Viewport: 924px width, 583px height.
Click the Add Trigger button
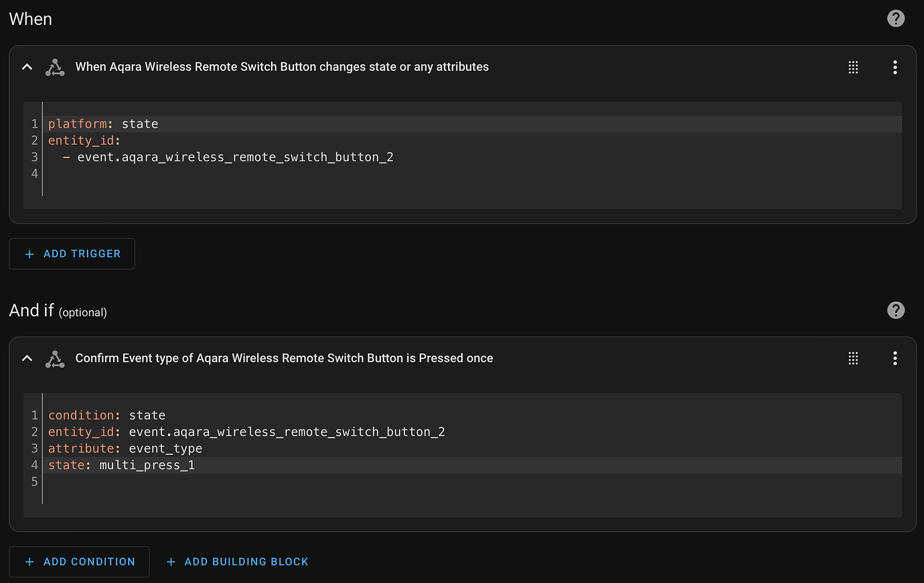click(x=72, y=254)
